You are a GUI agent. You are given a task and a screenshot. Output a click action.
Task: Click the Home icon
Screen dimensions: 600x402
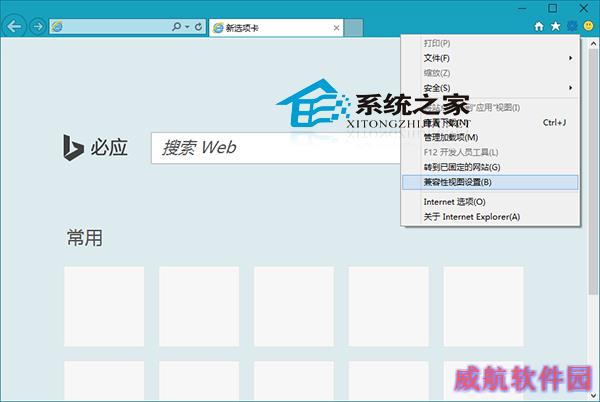539,26
